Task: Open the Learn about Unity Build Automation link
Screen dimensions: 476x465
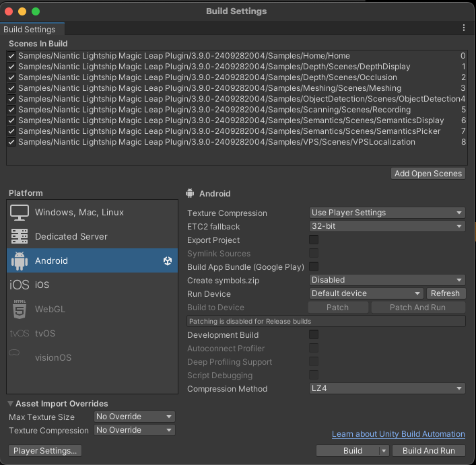Action: tap(398, 434)
